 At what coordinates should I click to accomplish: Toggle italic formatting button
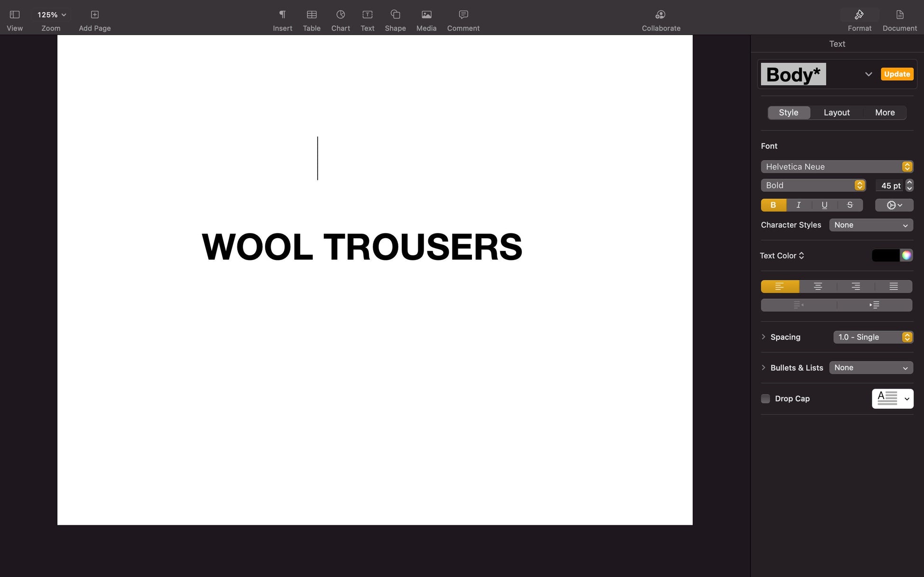tap(799, 205)
